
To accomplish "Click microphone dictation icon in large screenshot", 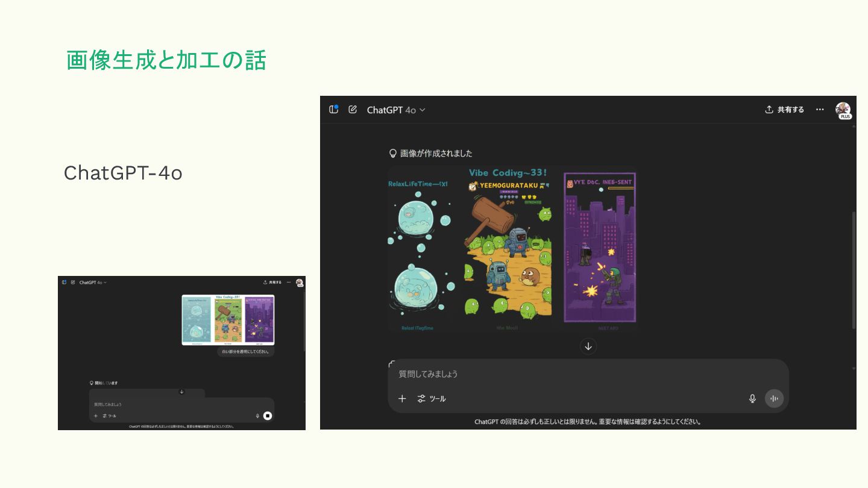I will pos(752,399).
